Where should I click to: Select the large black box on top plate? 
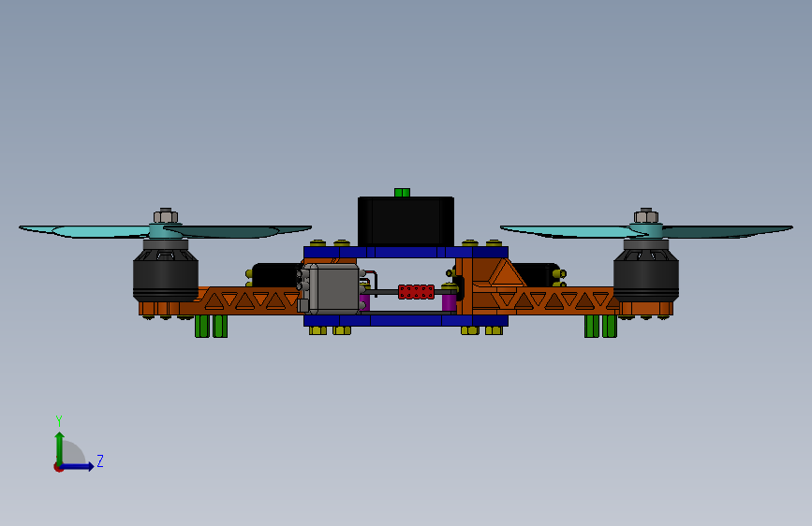(x=406, y=221)
